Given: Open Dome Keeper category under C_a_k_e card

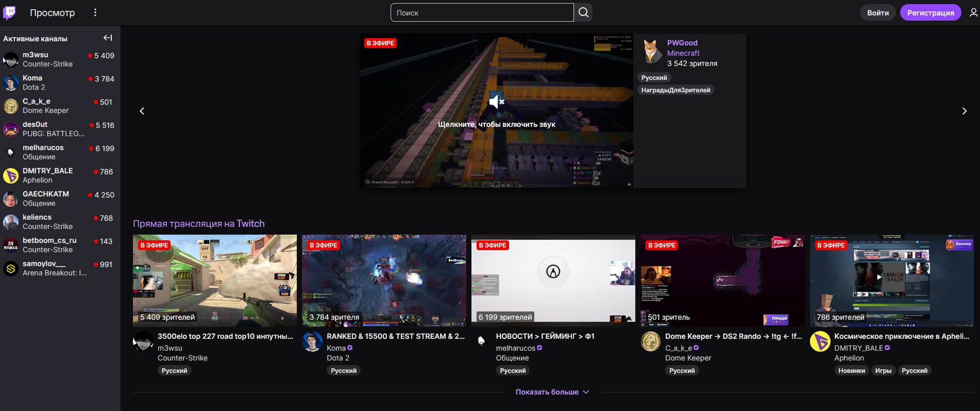Looking at the screenshot, I should tap(688, 358).
